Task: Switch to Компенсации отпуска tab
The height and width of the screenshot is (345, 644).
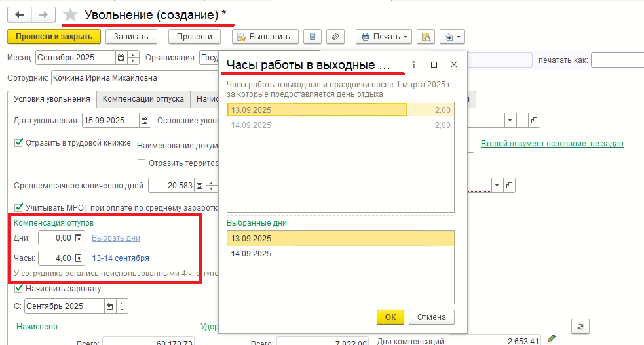Action: tap(143, 99)
